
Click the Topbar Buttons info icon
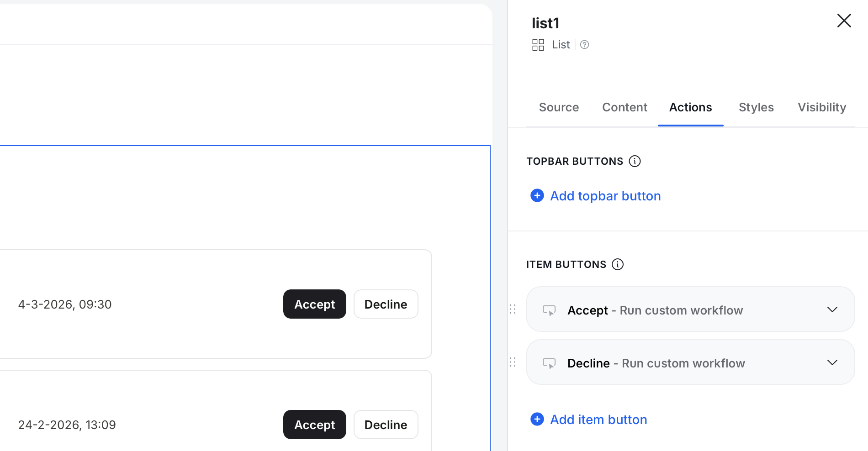tap(635, 161)
